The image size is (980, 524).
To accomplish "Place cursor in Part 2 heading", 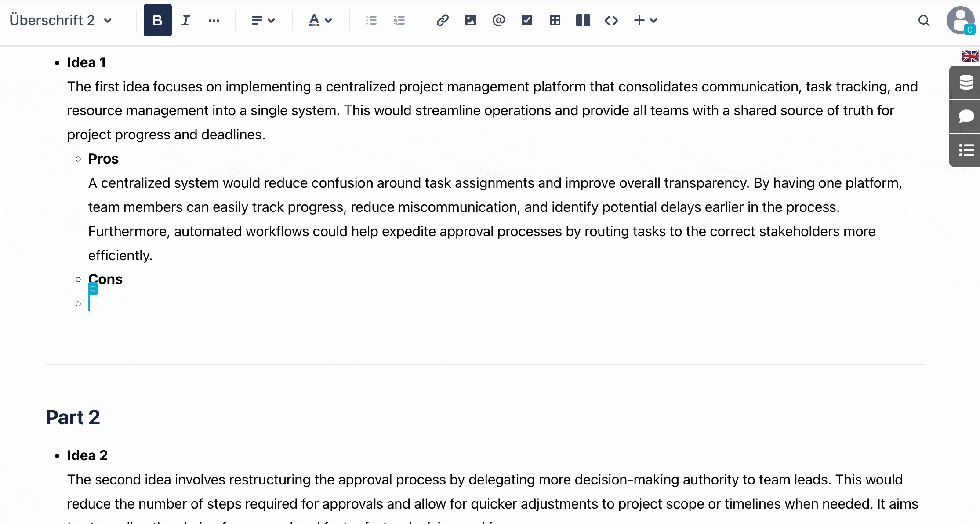I will pos(73,417).
